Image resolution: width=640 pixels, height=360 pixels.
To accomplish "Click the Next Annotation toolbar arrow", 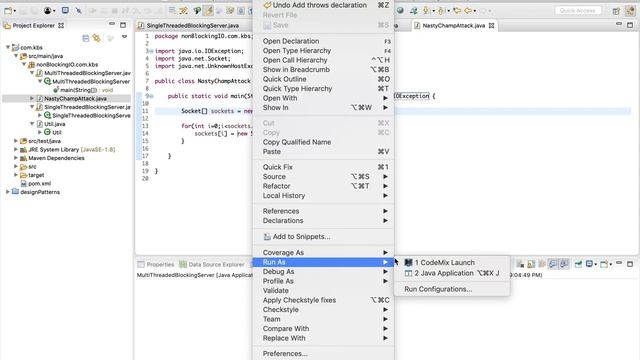I will pos(425,11).
